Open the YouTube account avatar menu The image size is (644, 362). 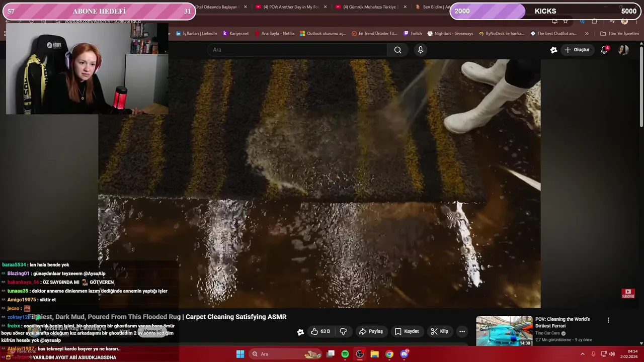coord(623,50)
